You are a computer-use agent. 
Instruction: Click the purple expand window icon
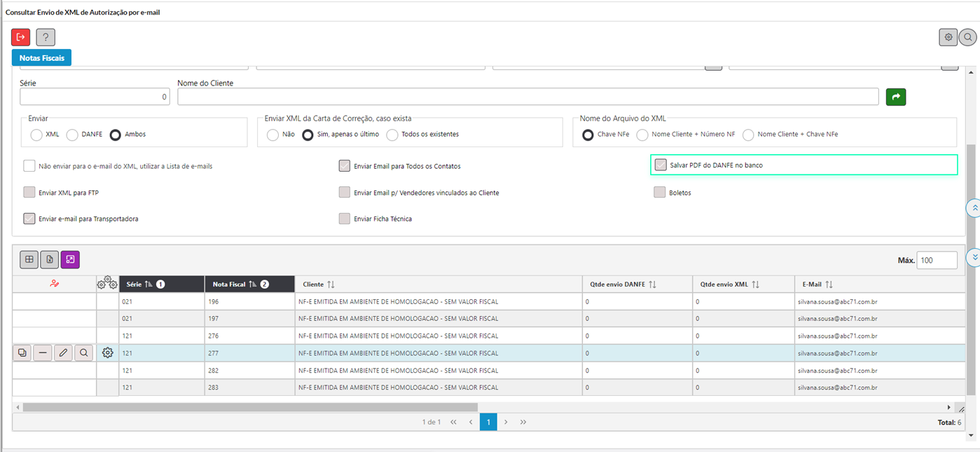[x=70, y=259]
